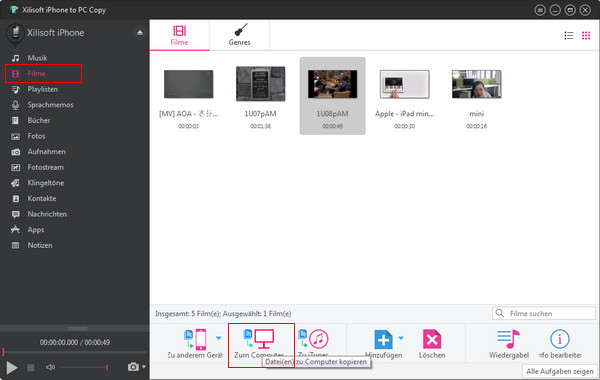This screenshot has height=380, width=600.
Task: Play the selected video
Action: [12, 367]
